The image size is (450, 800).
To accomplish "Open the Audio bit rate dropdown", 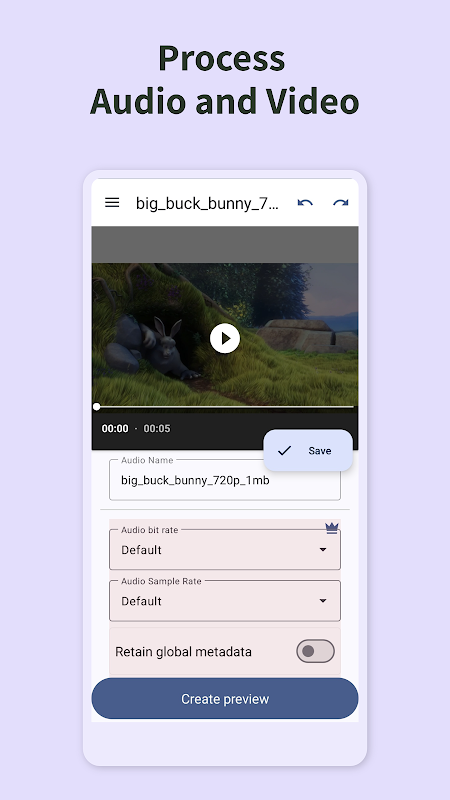I will 224,549.
